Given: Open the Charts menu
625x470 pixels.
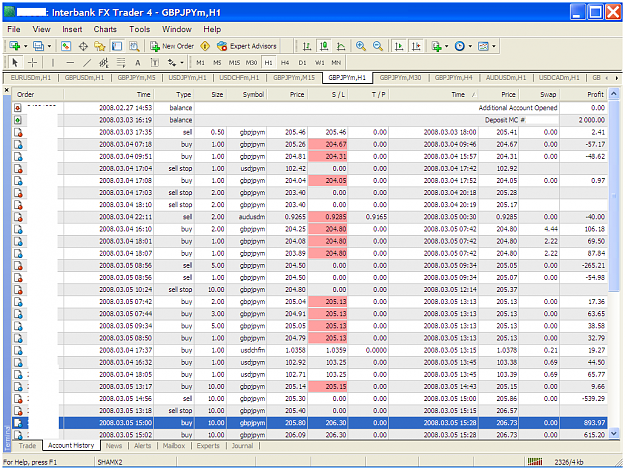Looking at the screenshot, I should [x=105, y=29].
